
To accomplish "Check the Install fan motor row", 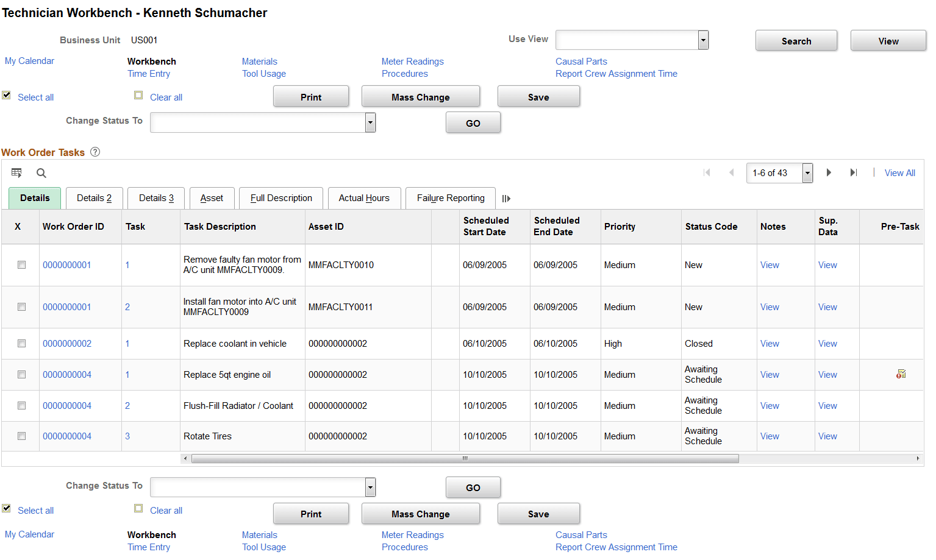I will (x=21, y=307).
